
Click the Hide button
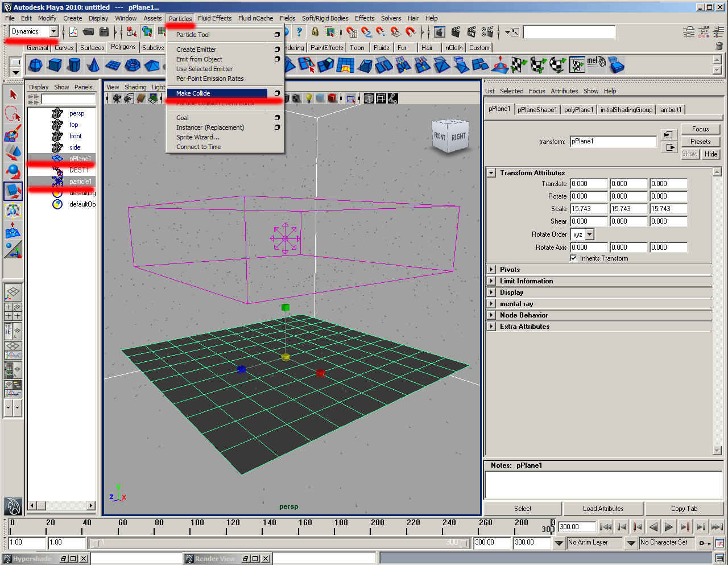pos(711,154)
